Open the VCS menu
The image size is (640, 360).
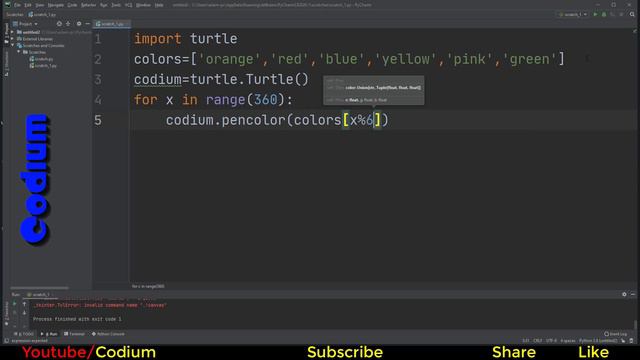click(x=129, y=5)
